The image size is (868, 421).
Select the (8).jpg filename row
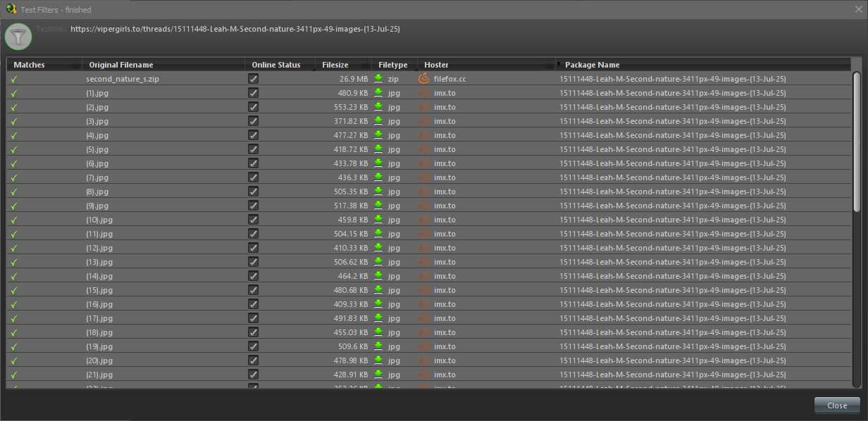click(x=97, y=191)
